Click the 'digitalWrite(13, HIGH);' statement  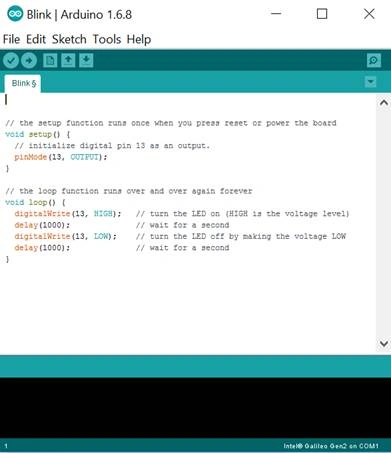tap(68, 214)
